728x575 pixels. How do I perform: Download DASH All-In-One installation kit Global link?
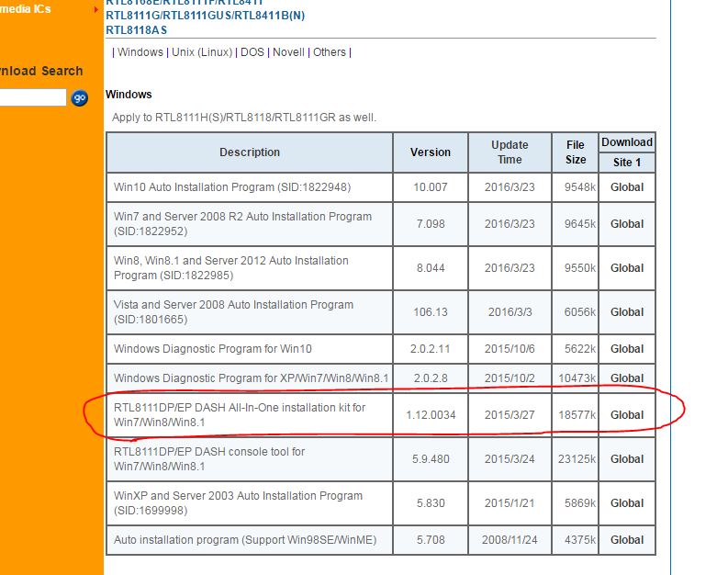[627, 415]
